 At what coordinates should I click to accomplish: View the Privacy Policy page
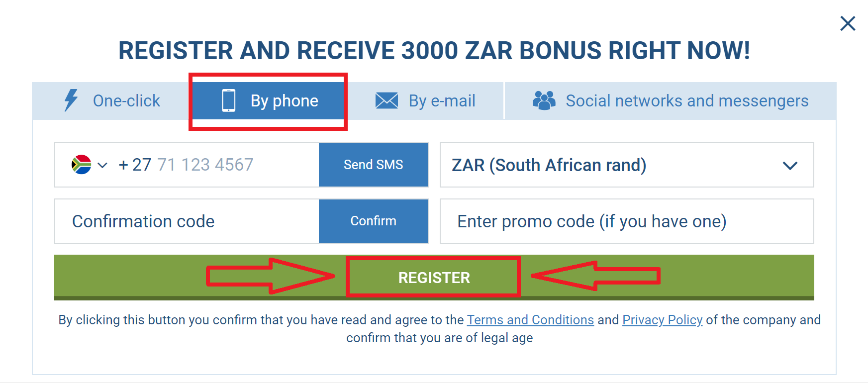(x=662, y=320)
